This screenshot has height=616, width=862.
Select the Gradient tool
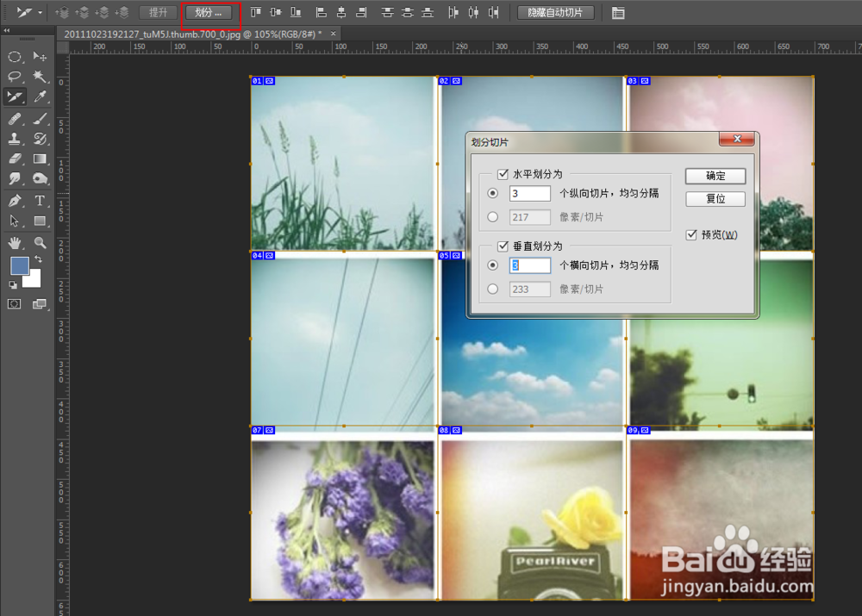pos(40,159)
